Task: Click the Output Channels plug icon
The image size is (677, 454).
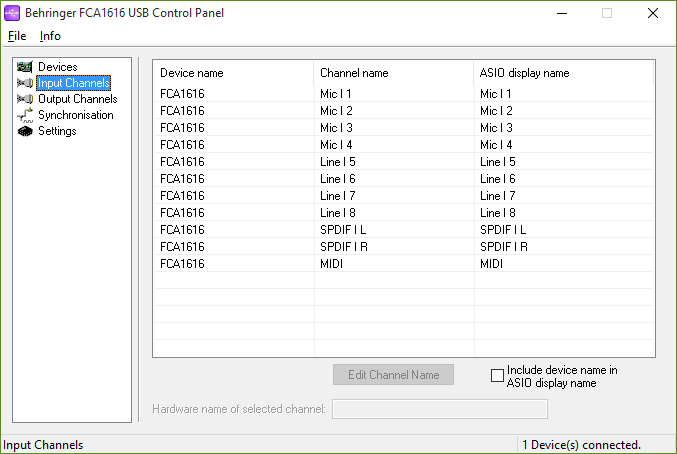Action: click(25, 99)
